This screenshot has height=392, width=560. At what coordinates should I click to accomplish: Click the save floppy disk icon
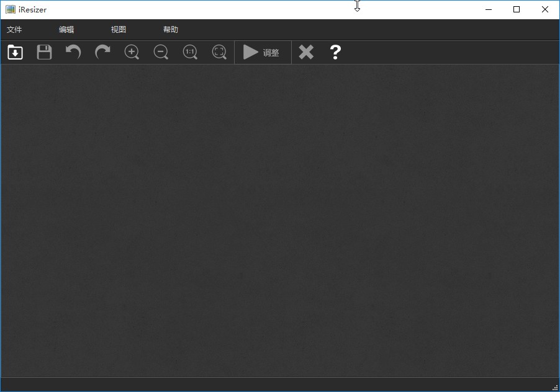pyautogui.click(x=44, y=52)
